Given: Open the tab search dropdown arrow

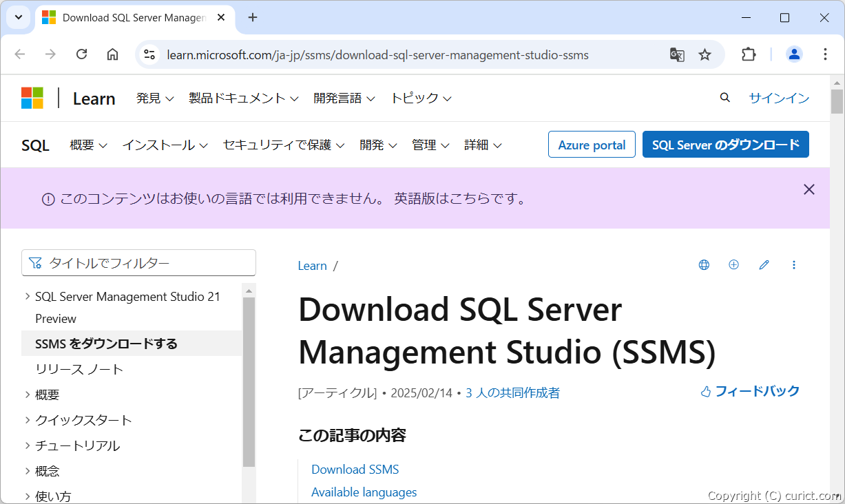Looking at the screenshot, I should [x=19, y=17].
